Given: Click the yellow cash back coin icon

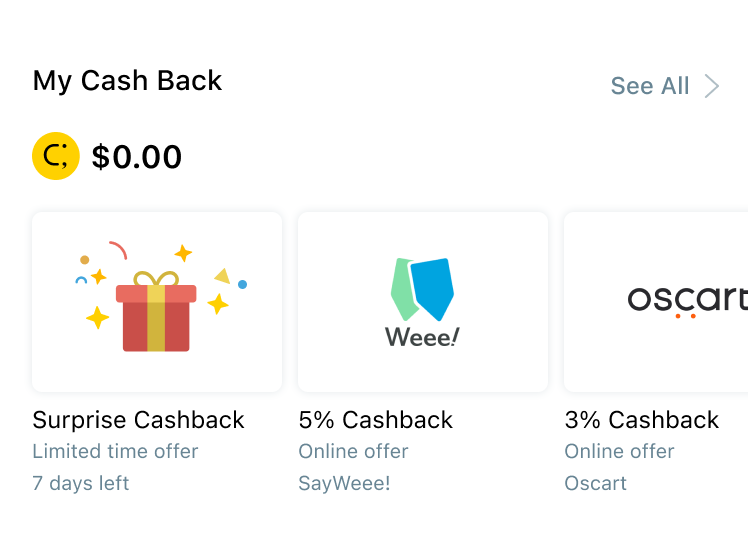Looking at the screenshot, I should pos(56,156).
